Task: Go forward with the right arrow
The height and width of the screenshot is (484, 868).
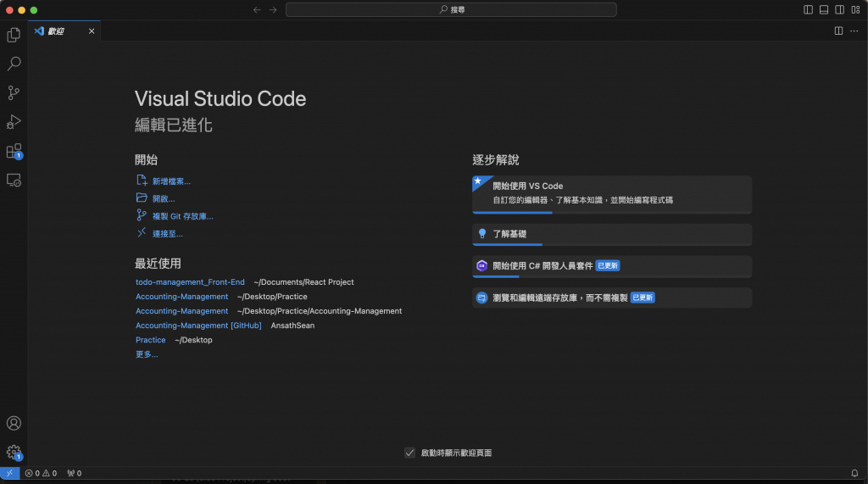Action: [273, 9]
